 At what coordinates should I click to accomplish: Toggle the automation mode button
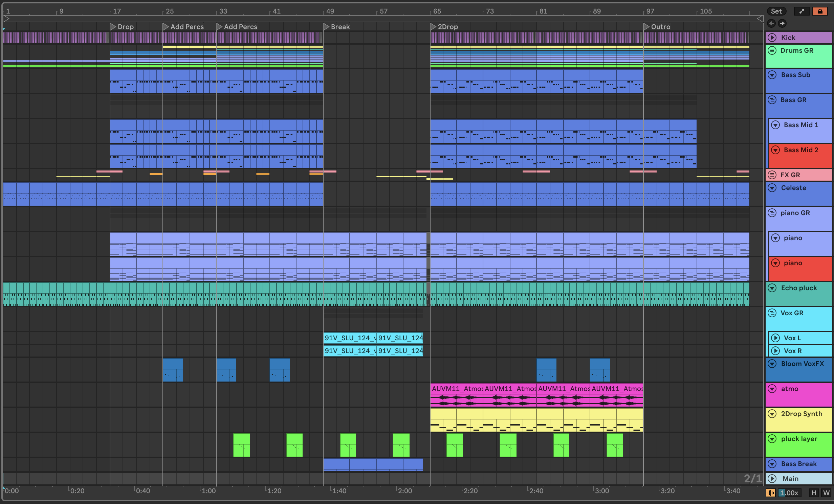click(x=802, y=11)
